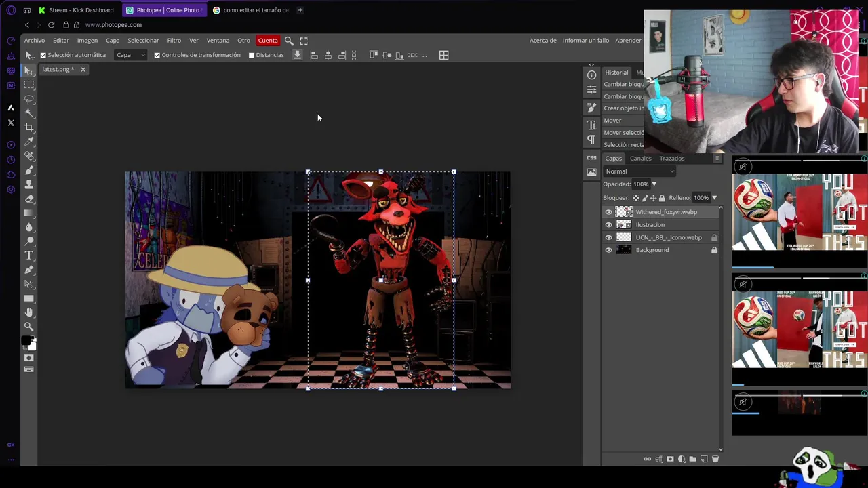Toggle lock transparent pixels icon
Image resolution: width=868 pixels, height=488 pixels.
pos(636,198)
